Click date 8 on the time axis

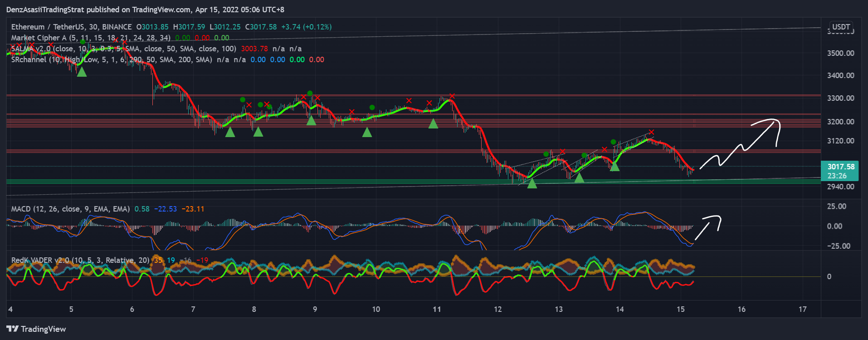click(x=254, y=309)
